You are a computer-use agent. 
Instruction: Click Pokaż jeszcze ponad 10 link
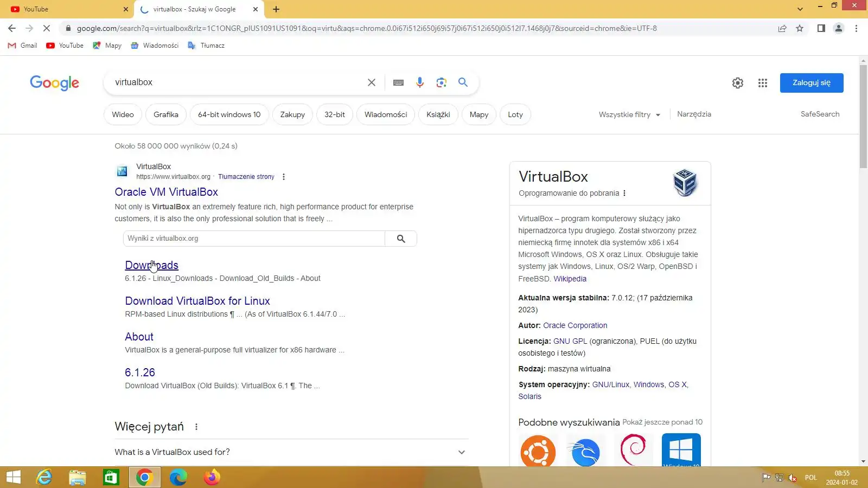tap(662, 422)
